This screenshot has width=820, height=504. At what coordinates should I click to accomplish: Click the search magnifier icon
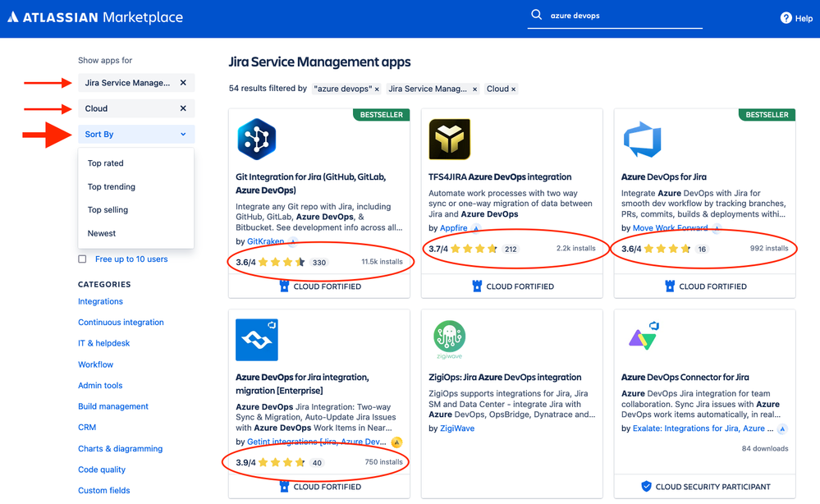(x=537, y=16)
